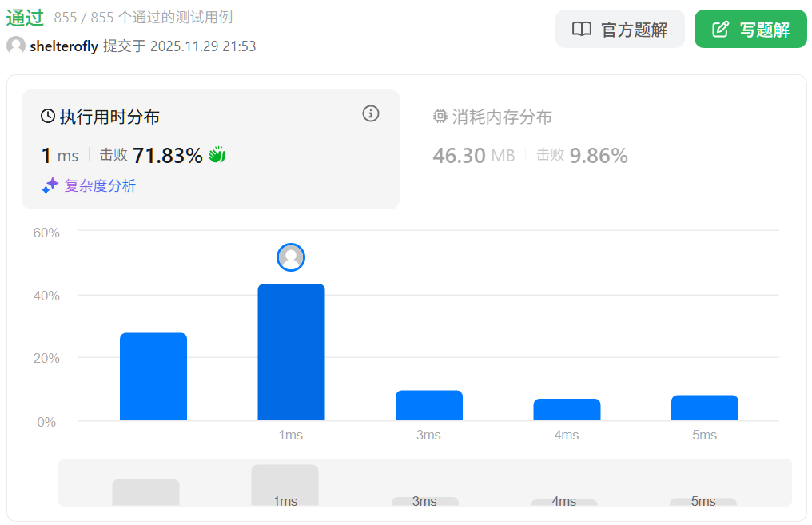Select the 3ms bar in main chart
Image resolution: width=812 pixels, height=525 pixels.
point(428,405)
